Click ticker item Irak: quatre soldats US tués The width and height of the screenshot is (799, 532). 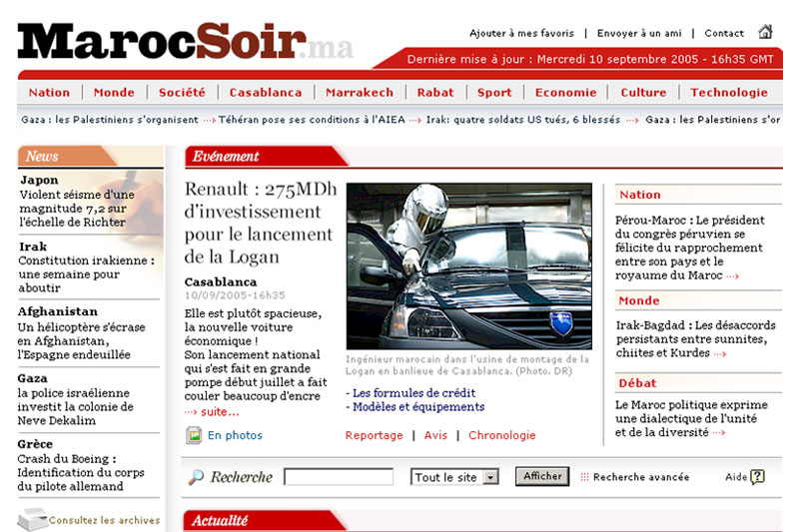tap(523, 120)
